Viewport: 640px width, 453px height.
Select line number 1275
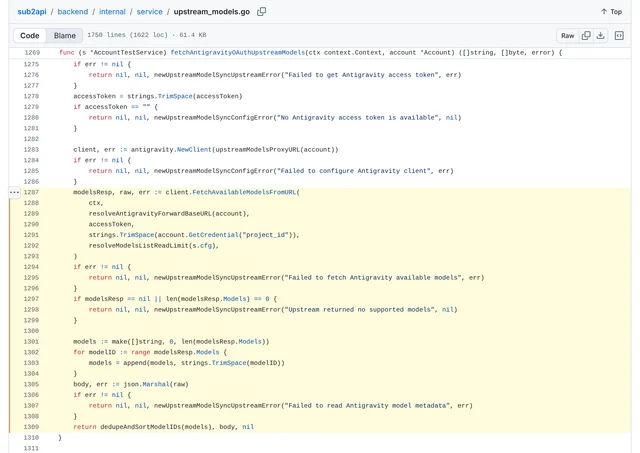31,64
